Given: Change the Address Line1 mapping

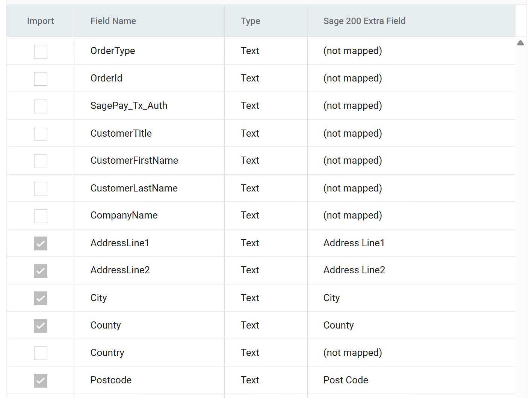Looking at the screenshot, I should click(411, 243).
